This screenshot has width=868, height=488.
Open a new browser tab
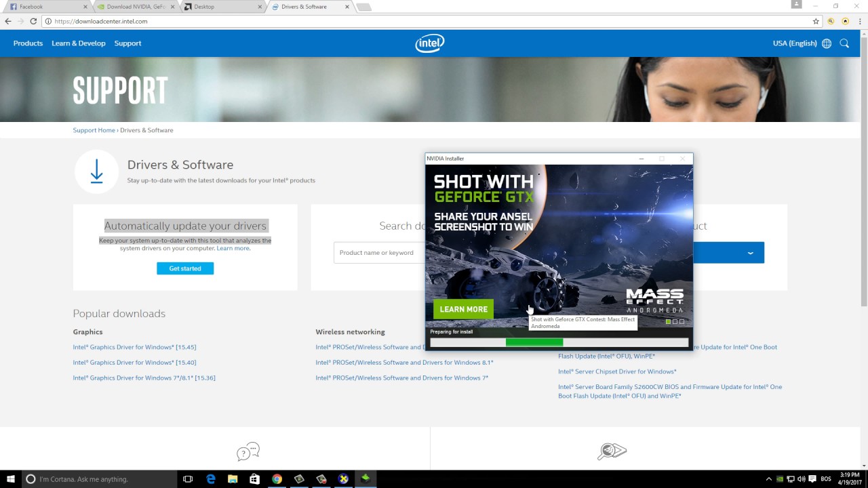363,7
